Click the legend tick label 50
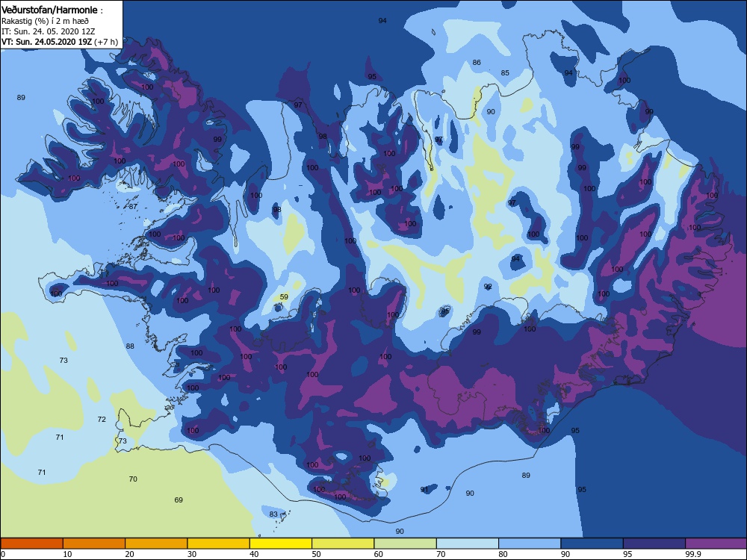This screenshot has height=560, width=747. (316, 554)
